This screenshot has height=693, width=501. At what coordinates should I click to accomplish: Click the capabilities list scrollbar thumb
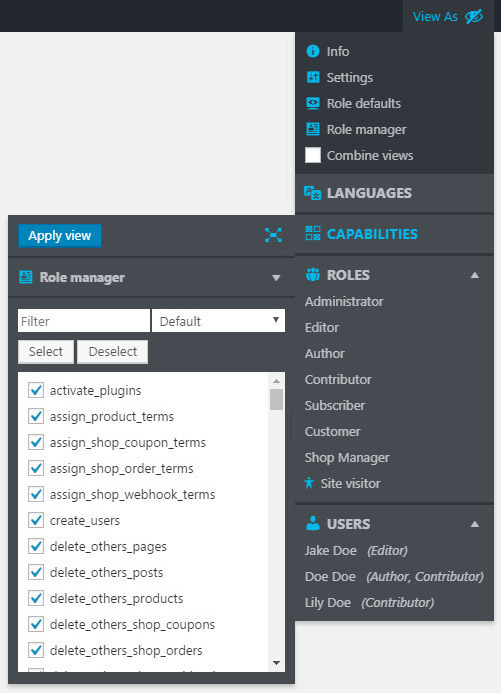[277, 400]
